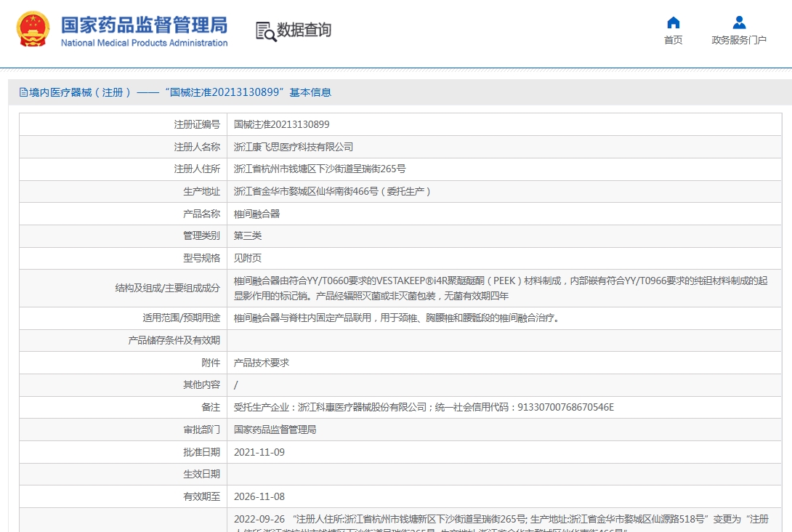Click the 备注 label
Image resolution: width=792 pixels, height=532 pixels.
211,407
